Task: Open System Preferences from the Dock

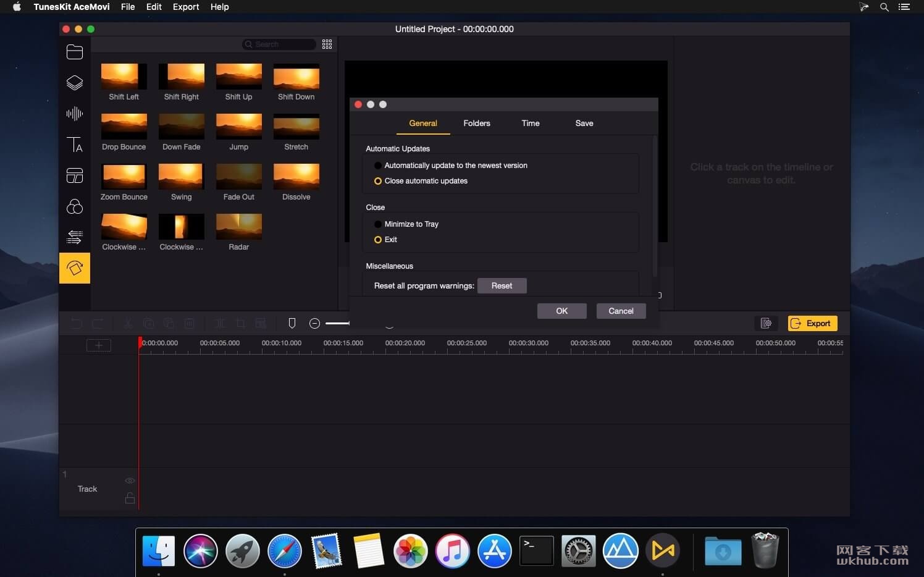Action: [x=579, y=551]
